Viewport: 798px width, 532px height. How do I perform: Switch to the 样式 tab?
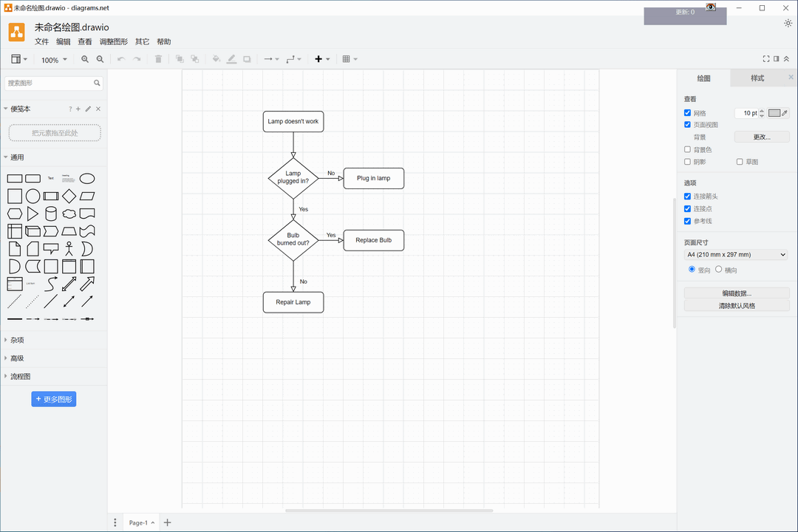tap(757, 78)
